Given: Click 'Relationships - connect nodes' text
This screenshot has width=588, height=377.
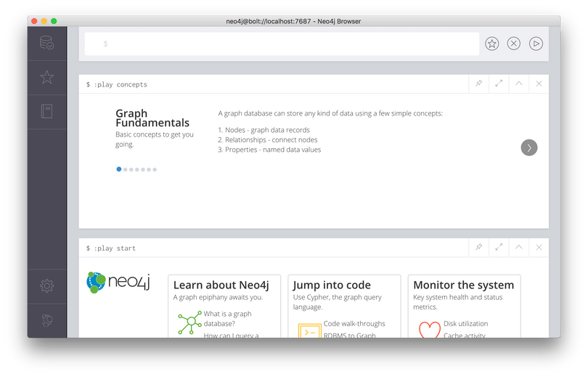Looking at the screenshot, I should tap(271, 139).
